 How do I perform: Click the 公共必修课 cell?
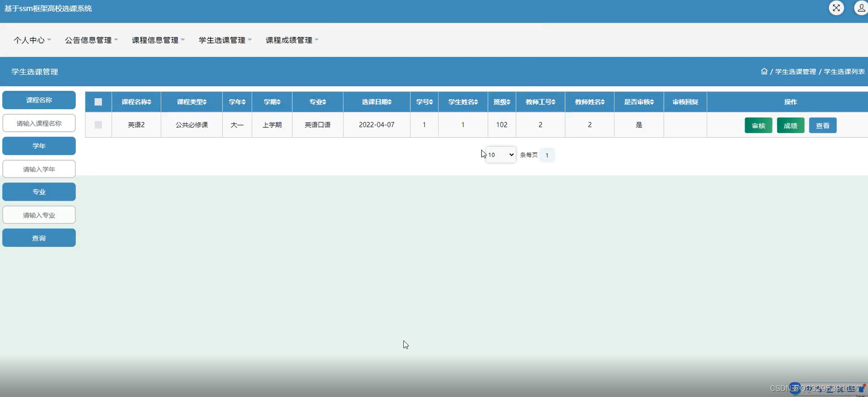192,125
